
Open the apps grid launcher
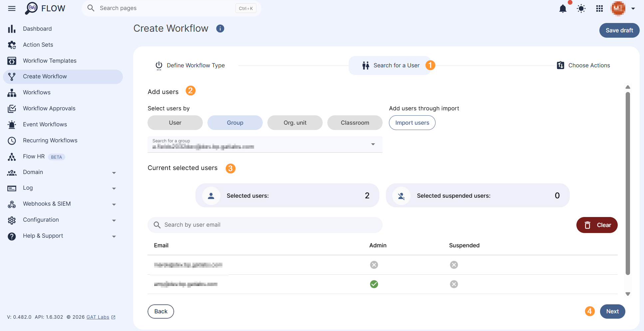[x=599, y=9]
